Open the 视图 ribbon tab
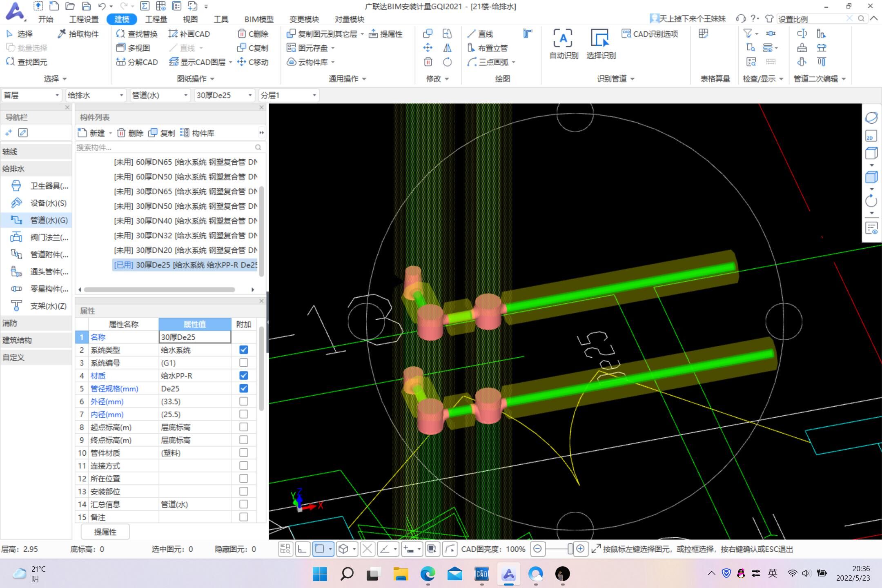This screenshot has height=588, width=882. tap(190, 19)
